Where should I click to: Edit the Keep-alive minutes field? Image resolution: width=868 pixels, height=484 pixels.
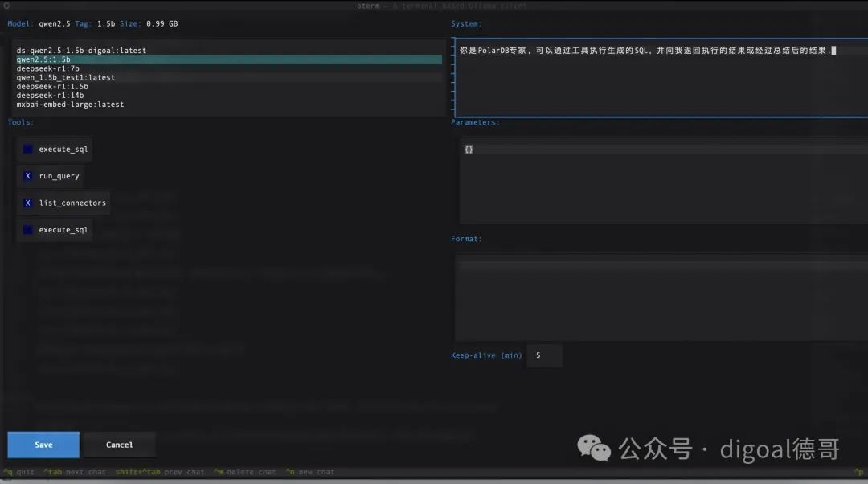544,355
